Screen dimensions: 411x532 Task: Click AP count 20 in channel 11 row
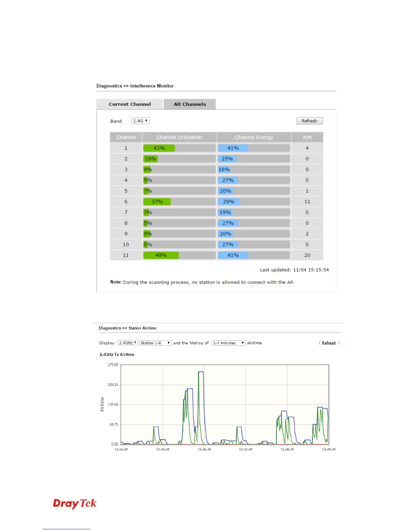[x=307, y=255]
